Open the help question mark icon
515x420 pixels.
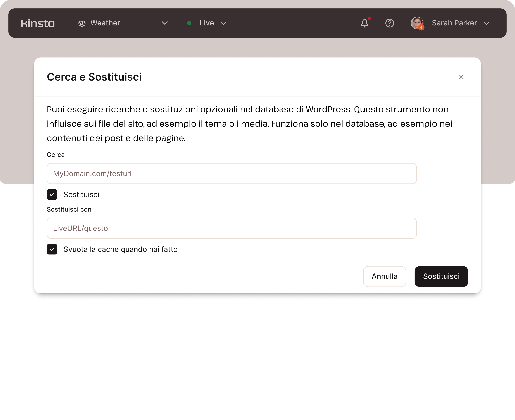[x=390, y=23]
